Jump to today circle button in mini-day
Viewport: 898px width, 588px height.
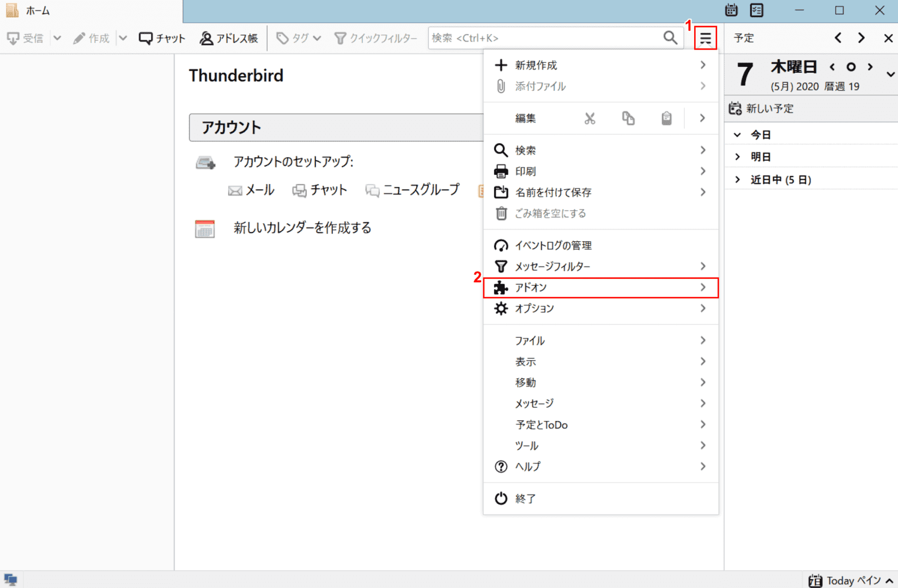[x=851, y=67]
